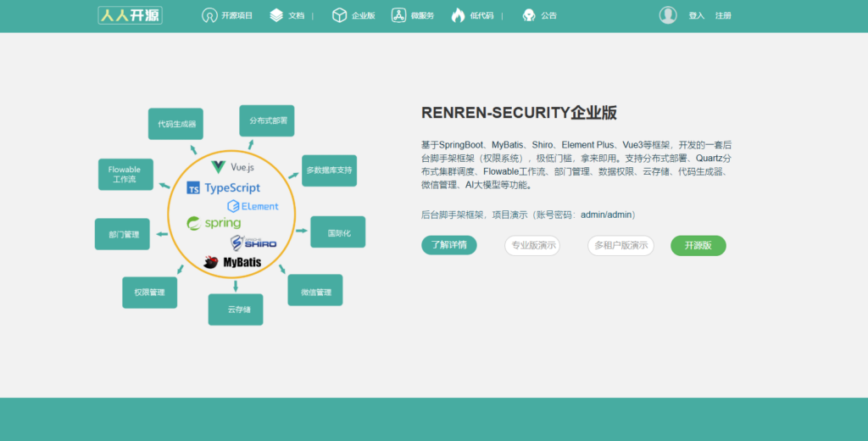This screenshot has height=441, width=868.
Task: Click the 开源项目 icon in navbar
Action: [x=209, y=15]
